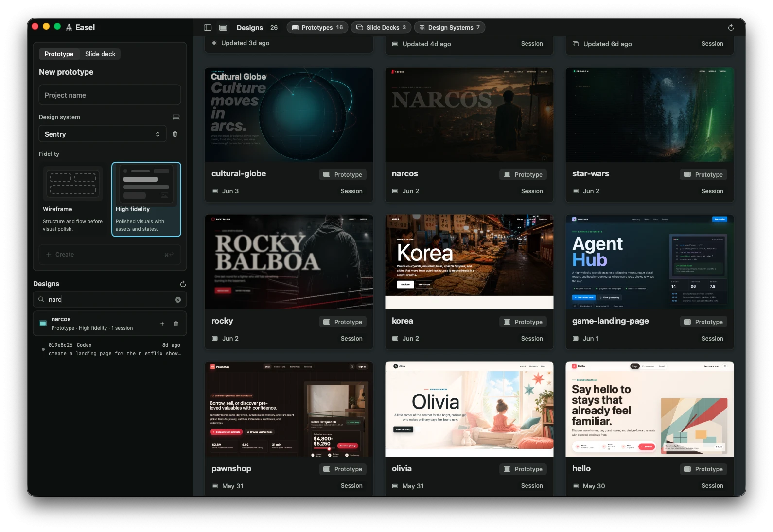The height and width of the screenshot is (532, 773).
Task: Click into the Designs search field containing 'narc'
Action: [x=110, y=300]
